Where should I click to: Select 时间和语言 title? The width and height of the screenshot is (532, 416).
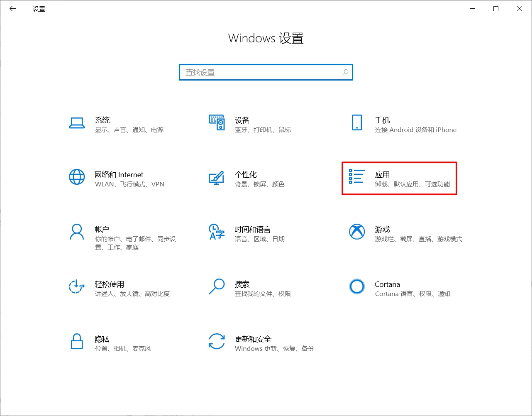(x=253, y=230)
